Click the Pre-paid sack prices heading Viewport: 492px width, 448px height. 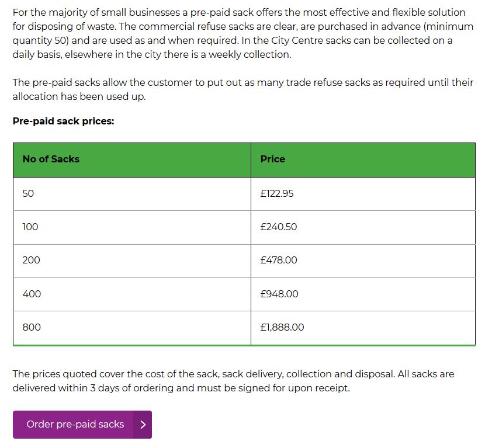click(x=63, y=121)
